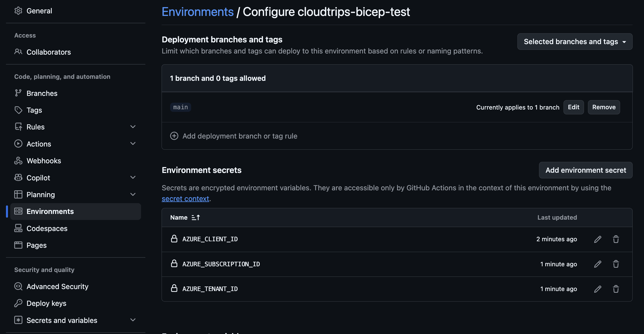This screenshot has width=644, height=334.
Task: Click the Last updated column header
Action: 557,217
